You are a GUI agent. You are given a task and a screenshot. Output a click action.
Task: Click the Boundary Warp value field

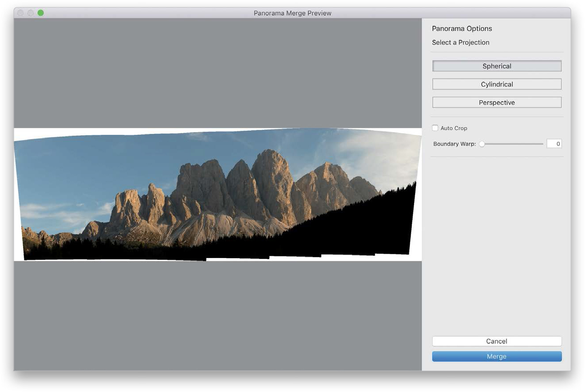click(554, 144)
